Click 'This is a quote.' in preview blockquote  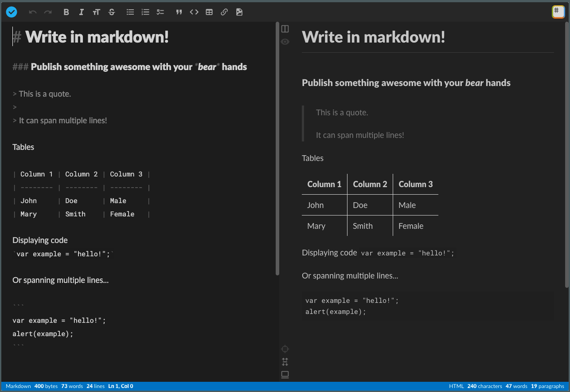pos(342,113)
